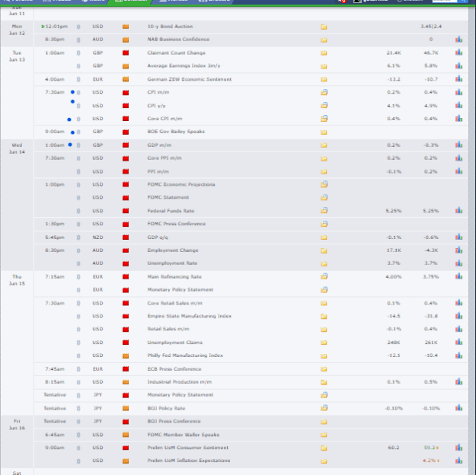476x475 pixels.
Task: Toggle alert speaker for Unemployment Claims
Action: click(78, 343)
